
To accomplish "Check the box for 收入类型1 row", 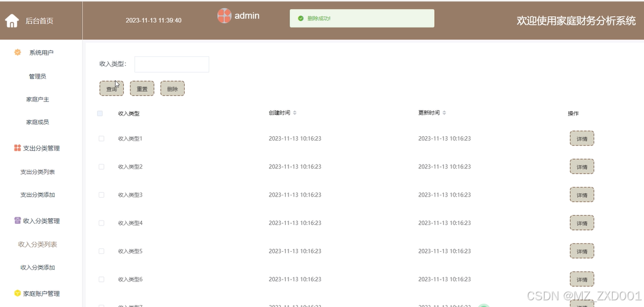I will click(x=102, y=138).
